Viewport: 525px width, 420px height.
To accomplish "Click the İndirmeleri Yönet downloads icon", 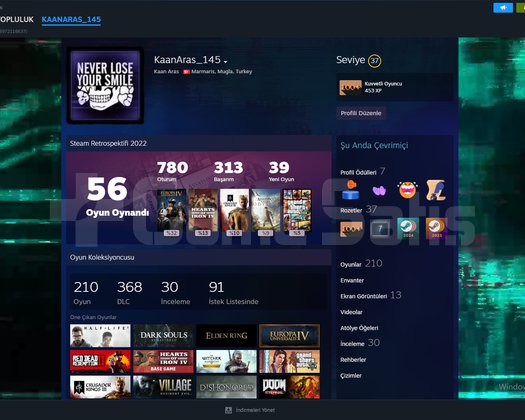I will tap(228, 410).
